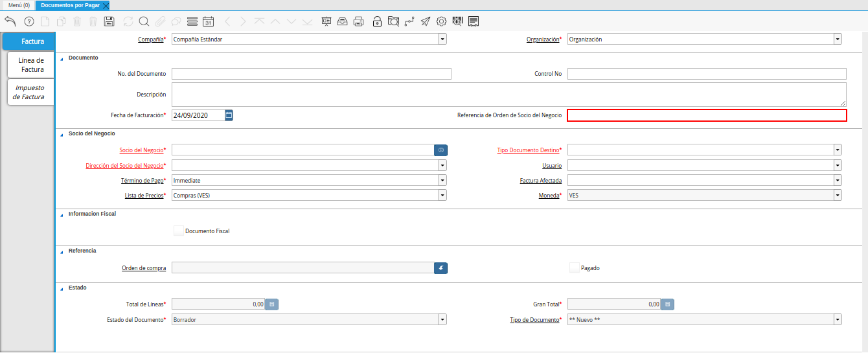Click the No. del Documento input field
Image resolution: width=868 pixels, height=353 pixels.
pos(311,74)
